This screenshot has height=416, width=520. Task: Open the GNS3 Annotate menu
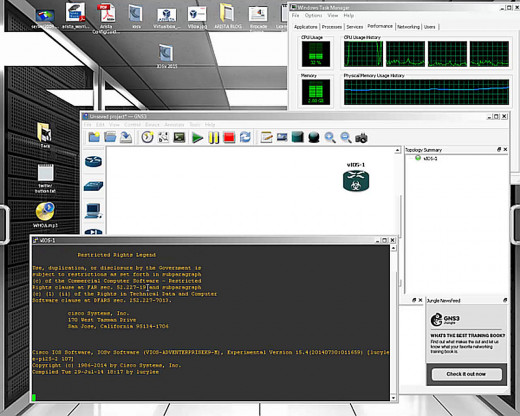(174, 125)
